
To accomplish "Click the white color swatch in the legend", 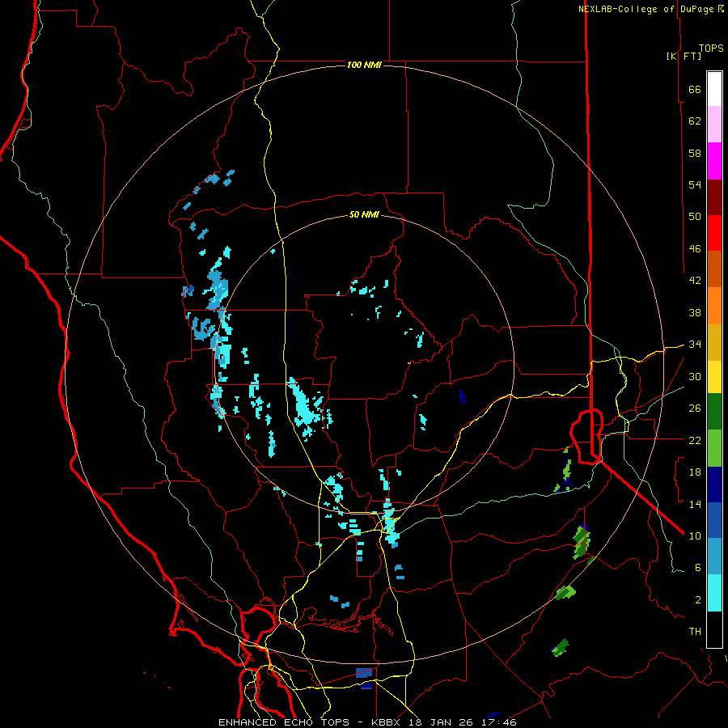I will tap(714, 89).
